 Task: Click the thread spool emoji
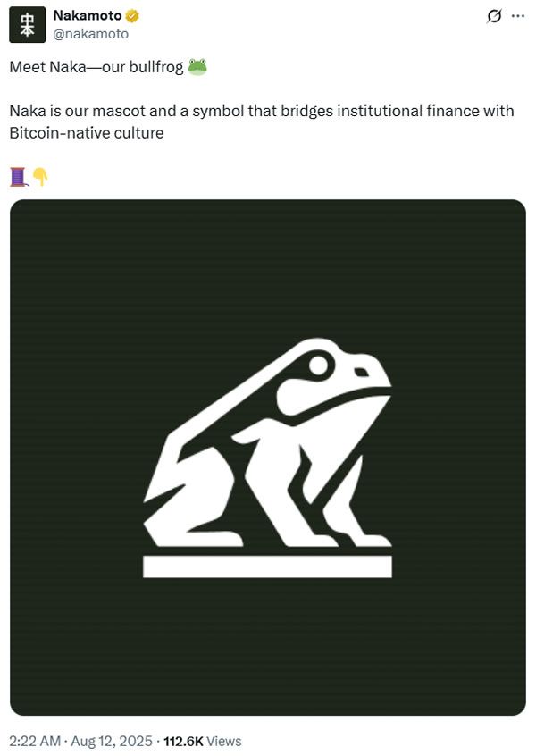(19, 176)
